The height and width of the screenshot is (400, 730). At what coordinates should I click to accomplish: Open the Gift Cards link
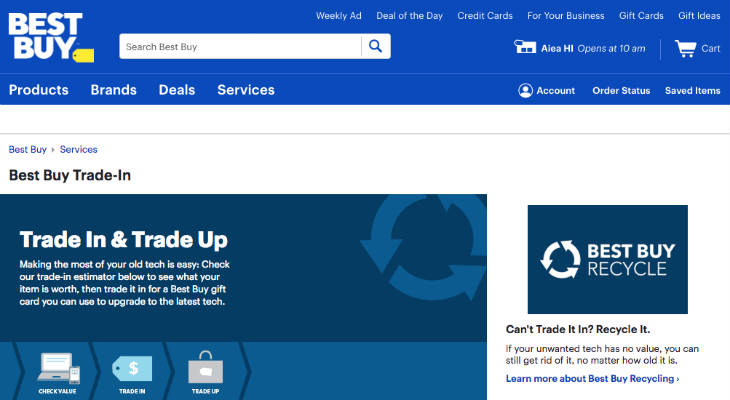(x=641, y=15)
